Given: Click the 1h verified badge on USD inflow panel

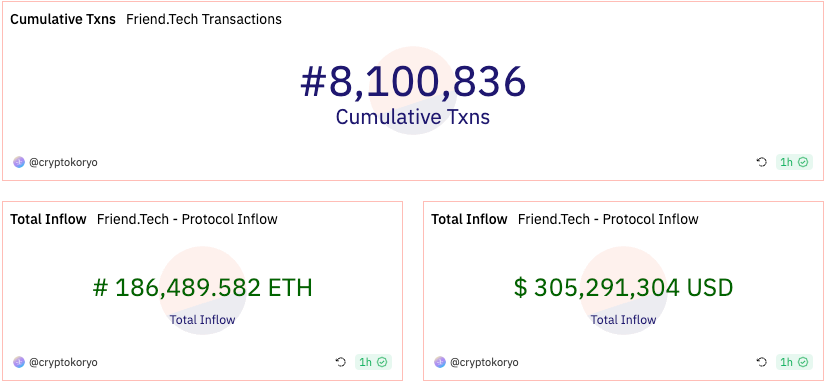Looking at the screenshot, I should (794, 362).
